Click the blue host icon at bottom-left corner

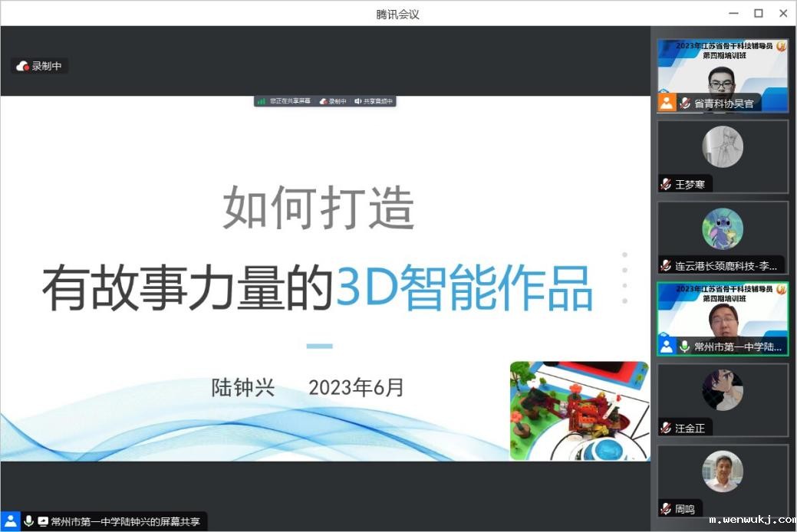10,521
